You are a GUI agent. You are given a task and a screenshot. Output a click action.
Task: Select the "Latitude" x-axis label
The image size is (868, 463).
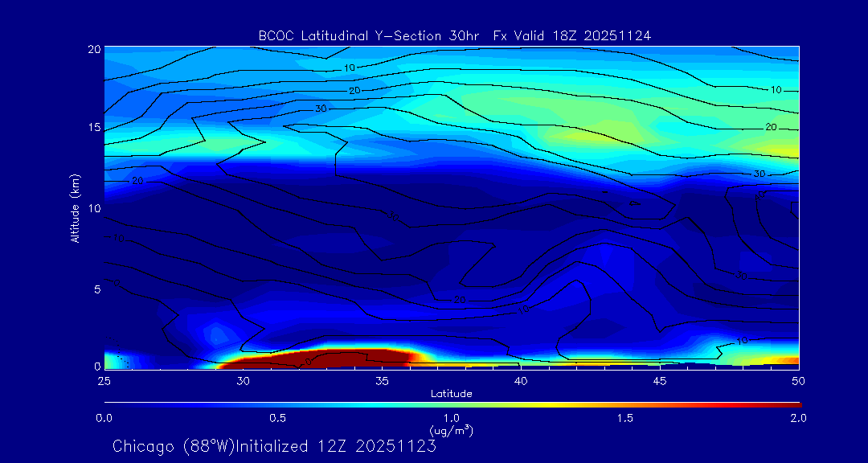[451, 394]
